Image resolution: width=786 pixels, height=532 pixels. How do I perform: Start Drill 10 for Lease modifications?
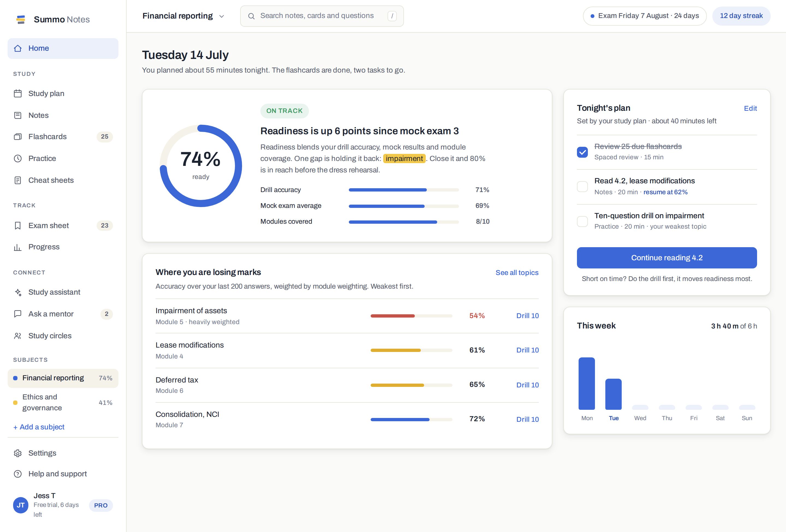[x=527, y=350]
